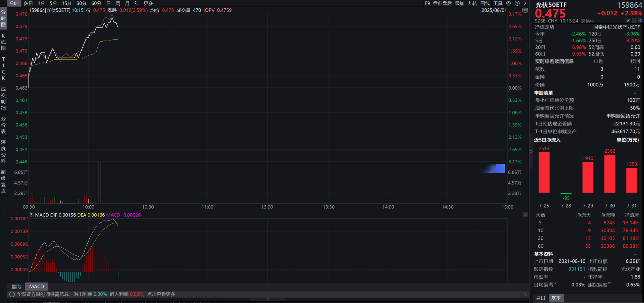Click the WP projection icon near the date
Screen dimensions: 644x303
(525, 10)
